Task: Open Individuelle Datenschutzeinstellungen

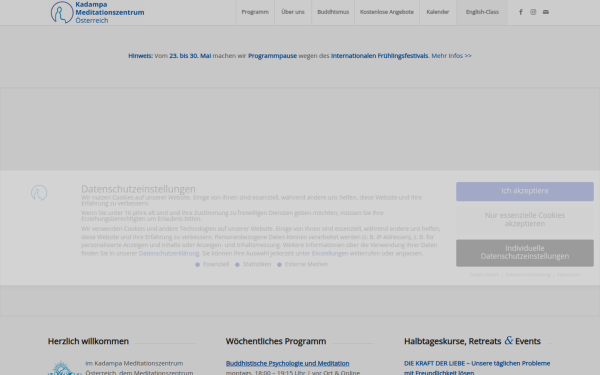Action: click(525, 253)
